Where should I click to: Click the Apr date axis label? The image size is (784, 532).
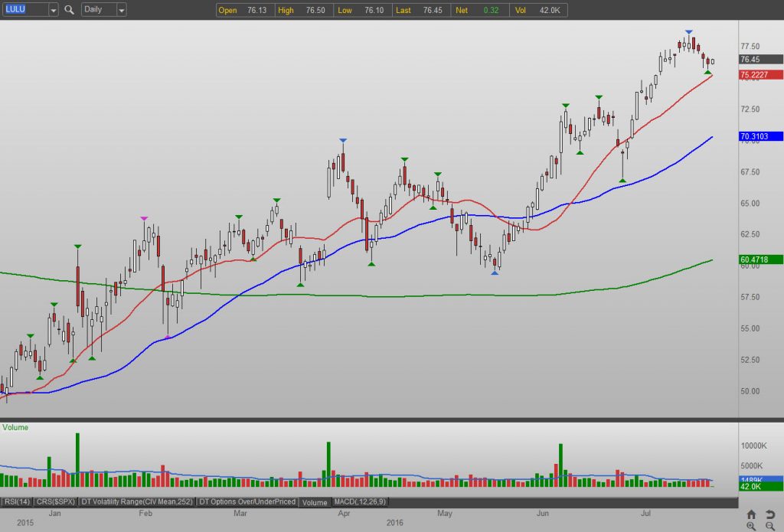(344, 514)
